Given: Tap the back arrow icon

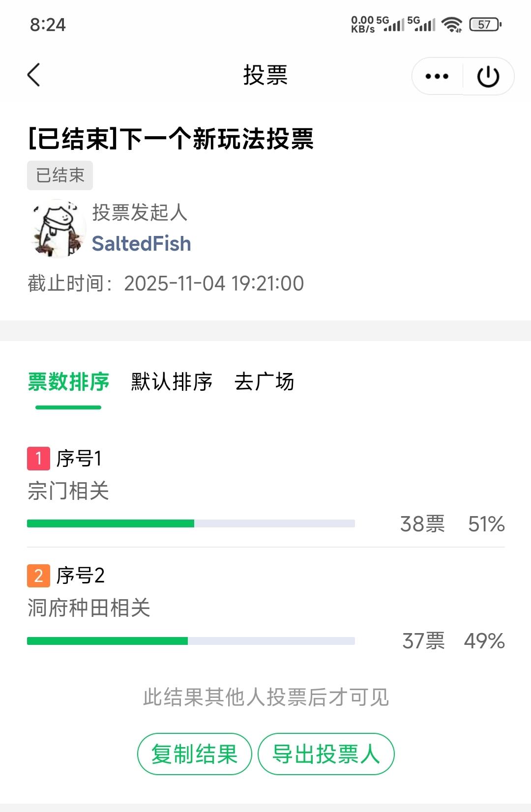Looking at the screenshot, I should point(33,75).
